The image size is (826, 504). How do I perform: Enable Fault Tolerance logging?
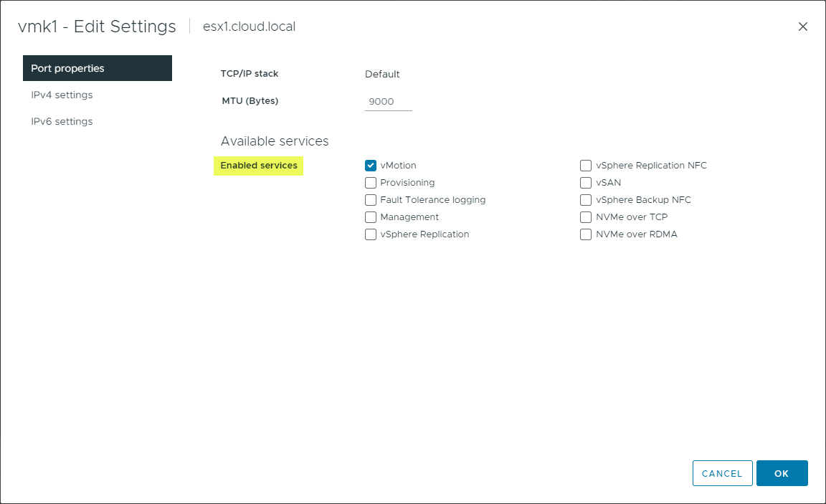coord(371,200)
